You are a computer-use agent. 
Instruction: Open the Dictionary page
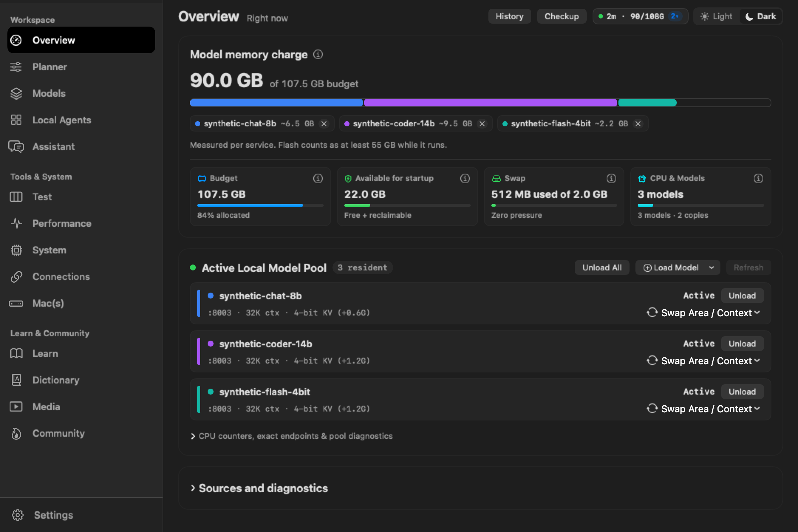81,380
